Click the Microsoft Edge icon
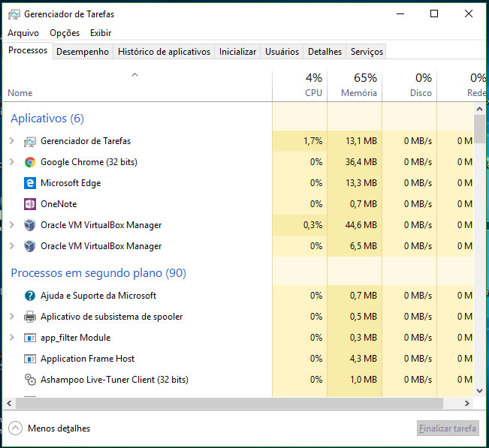489x448 pixels. tap(30, 183)
